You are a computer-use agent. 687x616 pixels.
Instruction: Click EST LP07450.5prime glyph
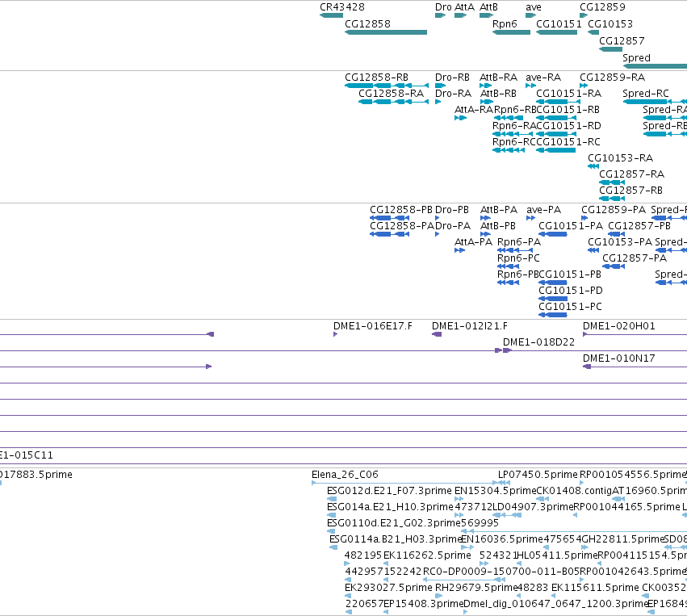[x=505, y=483]
